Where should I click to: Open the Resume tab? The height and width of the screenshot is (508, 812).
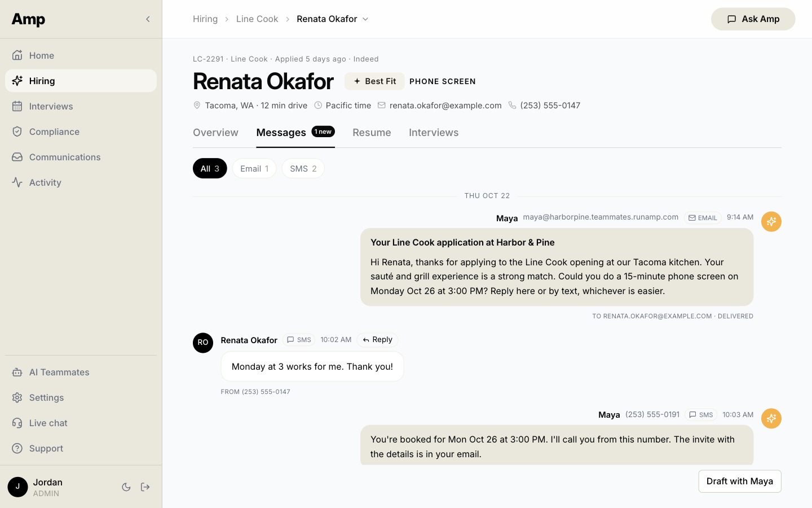coord(372,133)
